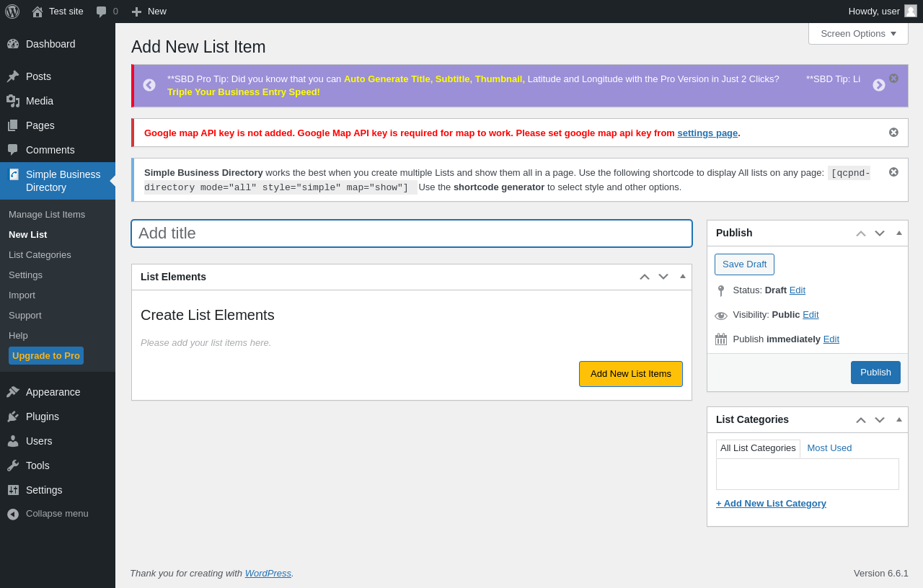Click Save Draft button
The image size is (923, 588).
pyautogui.click(x=744, y=264)
